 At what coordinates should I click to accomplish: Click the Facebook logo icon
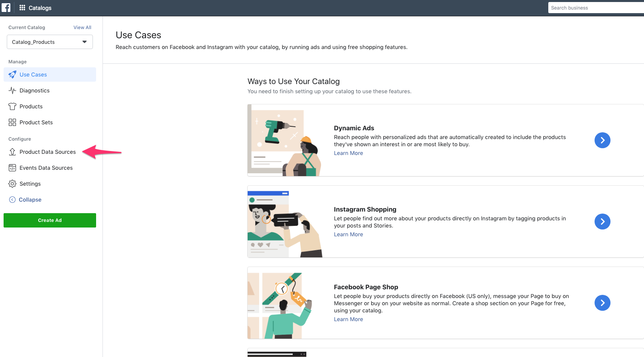6,8
